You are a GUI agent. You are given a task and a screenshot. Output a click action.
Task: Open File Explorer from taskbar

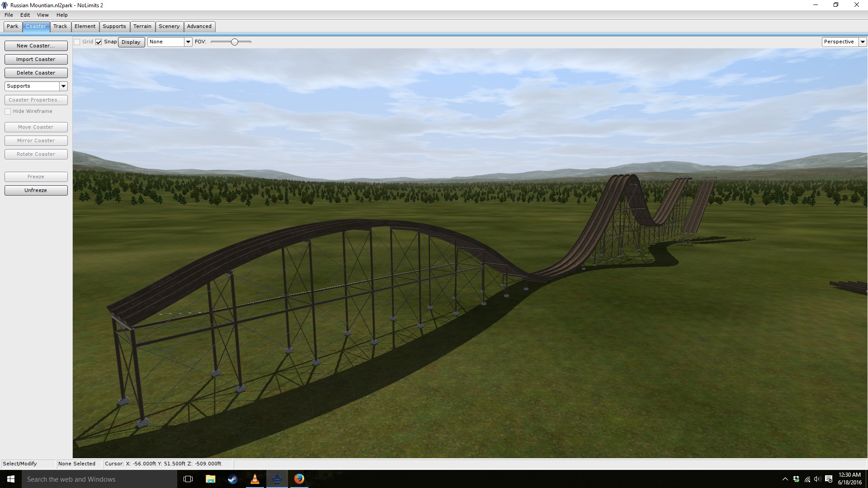210,479
